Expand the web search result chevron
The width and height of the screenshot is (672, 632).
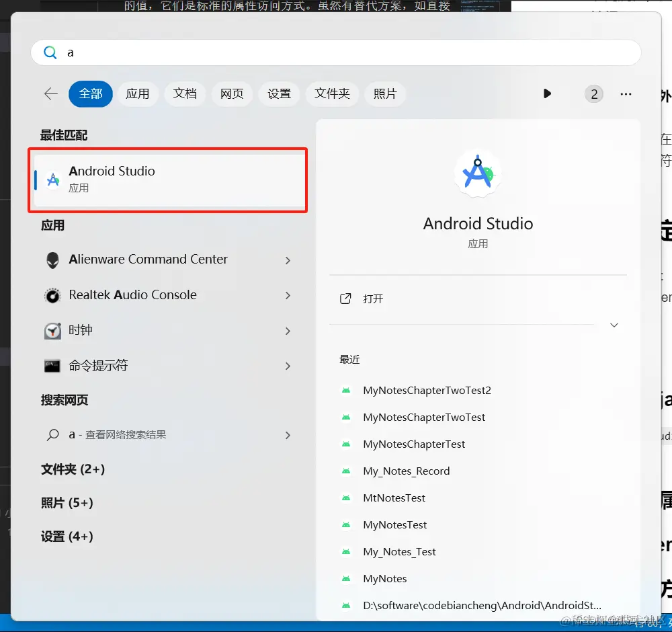[x=288, y=435]
